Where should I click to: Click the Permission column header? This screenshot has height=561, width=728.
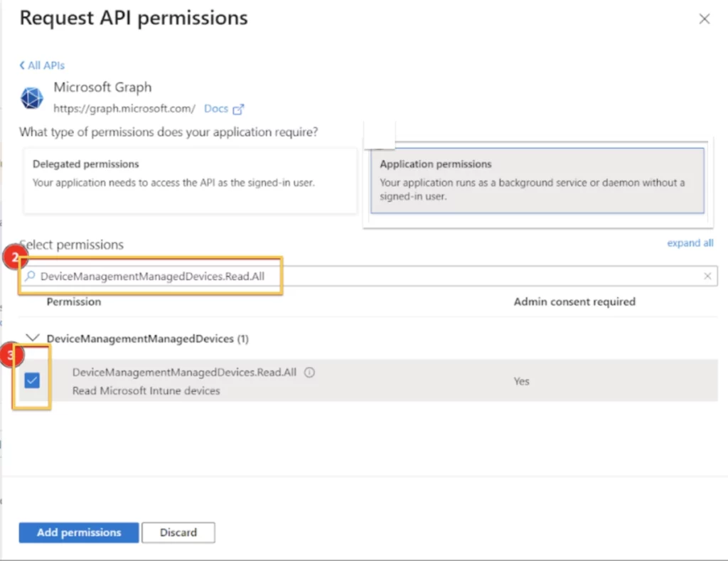point(74,301)
